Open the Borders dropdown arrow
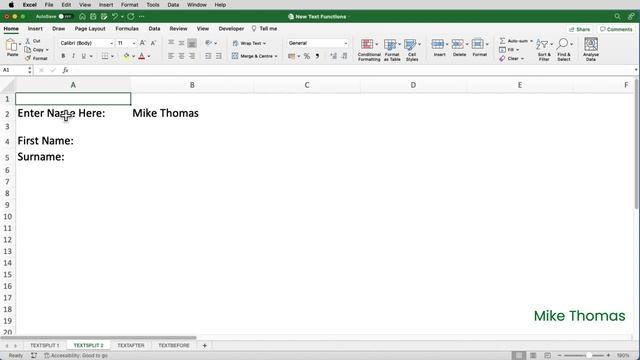Screen dimensions: 640x360 pyautogui.click(x=112, y=56)
